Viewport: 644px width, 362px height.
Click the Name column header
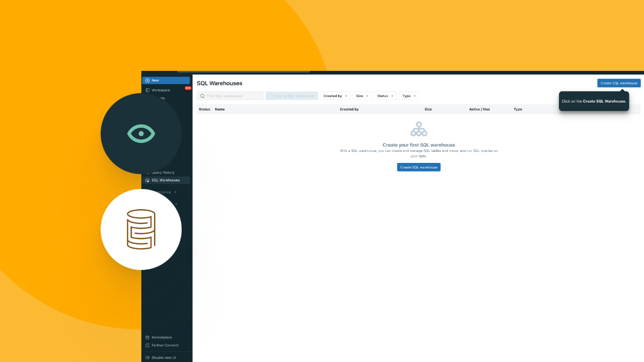pos(220,109)
